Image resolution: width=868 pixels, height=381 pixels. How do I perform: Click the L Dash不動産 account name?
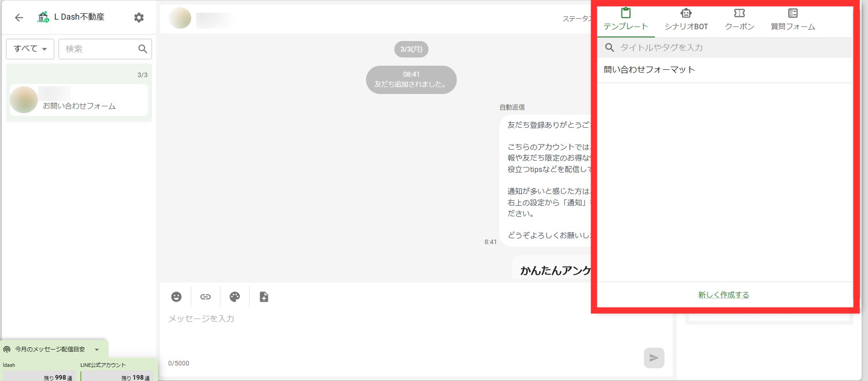pos(79,17)
